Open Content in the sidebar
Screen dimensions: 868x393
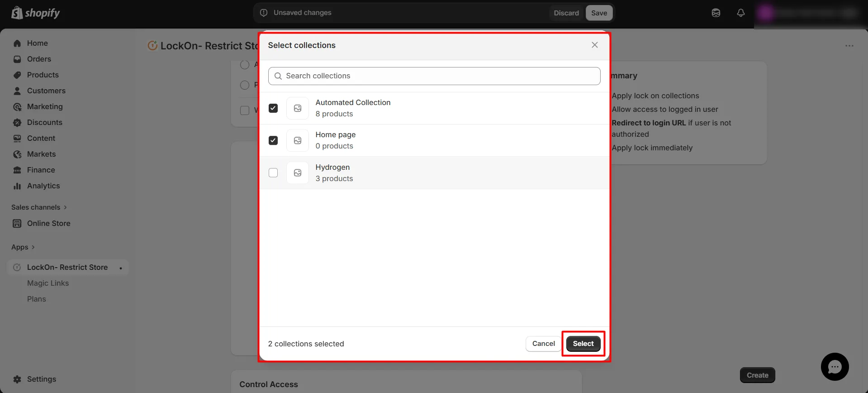tap(41, 138)
